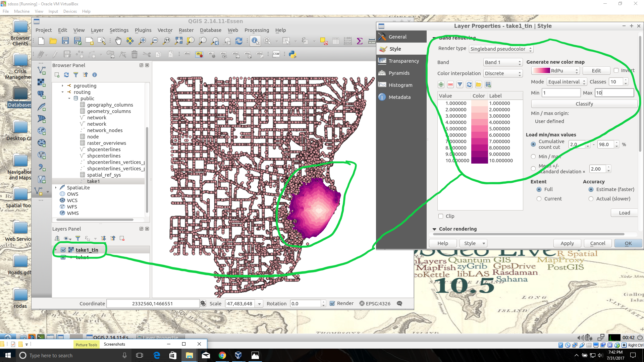Open the Color interpolation Discrete dropdown
The width and height of the screenshot is (644, 362).
point(502,73)
